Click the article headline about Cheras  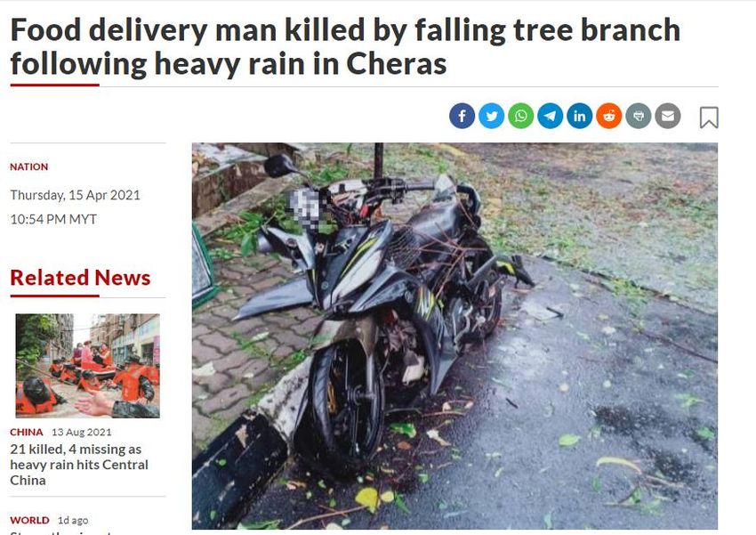click(x=345, y=46)
